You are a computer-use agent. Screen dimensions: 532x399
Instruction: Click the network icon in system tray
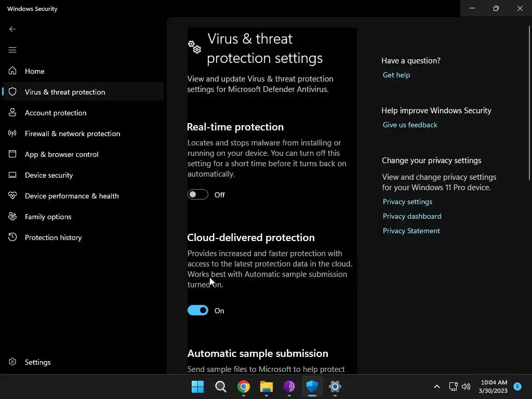click(453, 387)
